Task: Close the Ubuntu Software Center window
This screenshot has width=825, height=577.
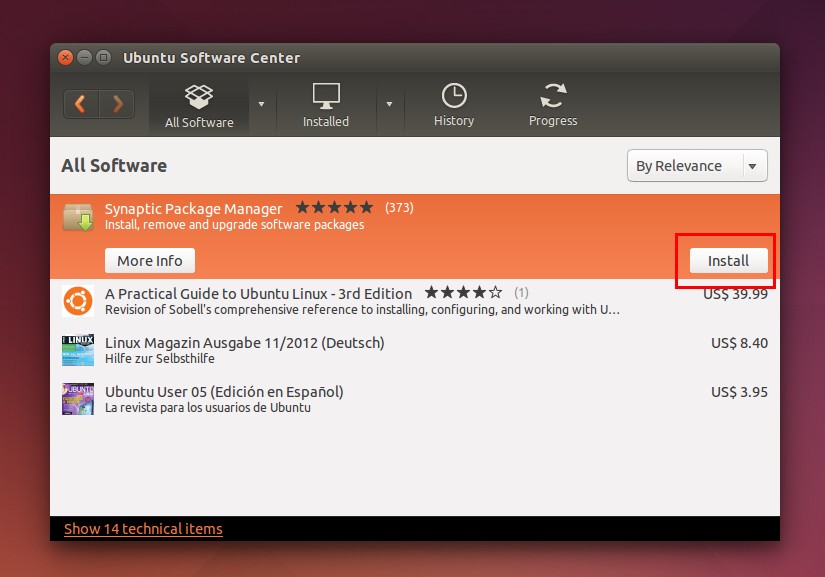Action: (65, 57)
